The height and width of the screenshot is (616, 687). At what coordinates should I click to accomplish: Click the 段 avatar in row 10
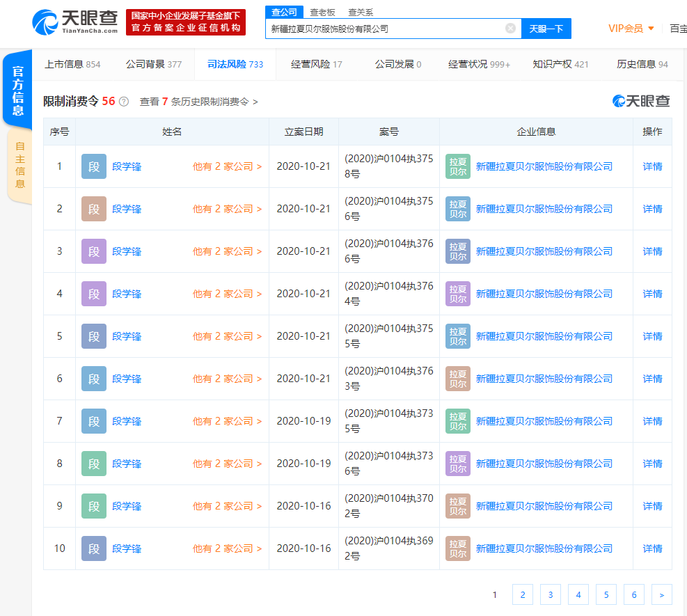(x=94, y=549)
